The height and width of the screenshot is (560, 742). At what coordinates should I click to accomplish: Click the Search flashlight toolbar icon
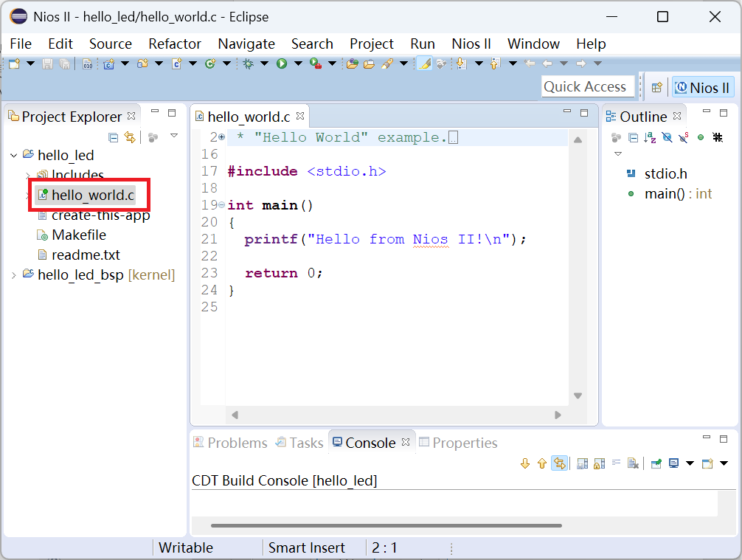tap(387, 63)
